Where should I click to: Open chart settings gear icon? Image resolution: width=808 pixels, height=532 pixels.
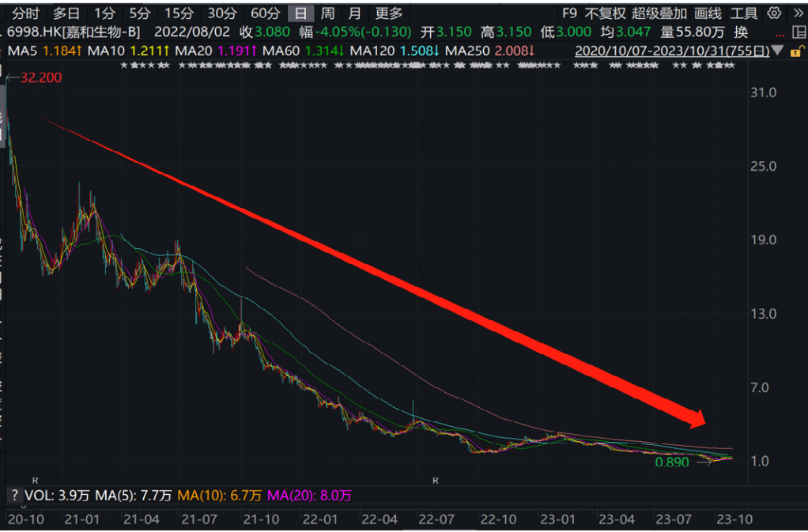pyautogui.click(x=774, y=13)
